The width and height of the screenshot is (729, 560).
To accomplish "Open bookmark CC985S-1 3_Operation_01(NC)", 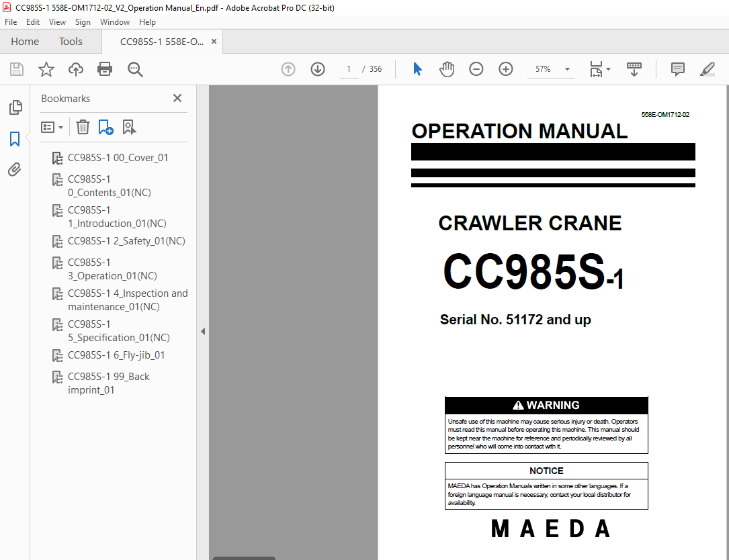I will coord(112,269).
